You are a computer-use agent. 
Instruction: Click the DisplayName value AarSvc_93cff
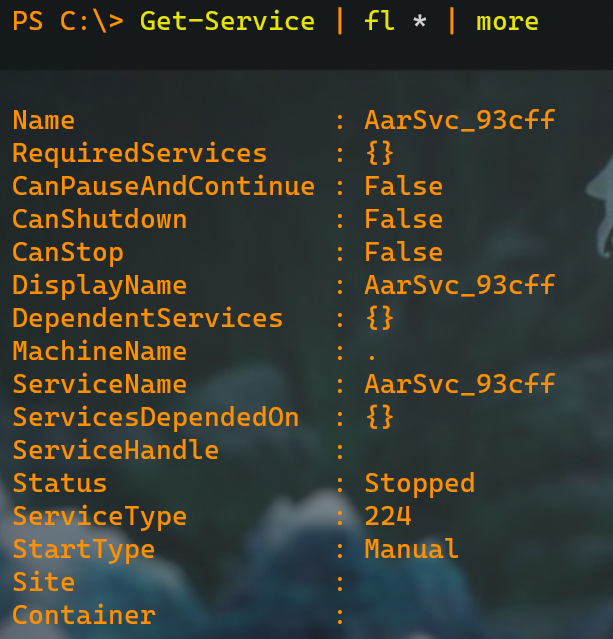459,285
